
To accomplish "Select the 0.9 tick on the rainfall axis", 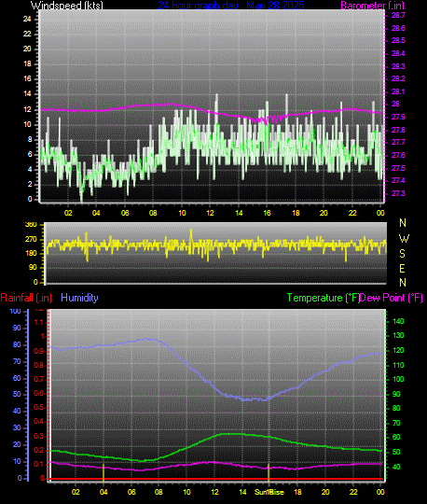I will coord(39,351).
